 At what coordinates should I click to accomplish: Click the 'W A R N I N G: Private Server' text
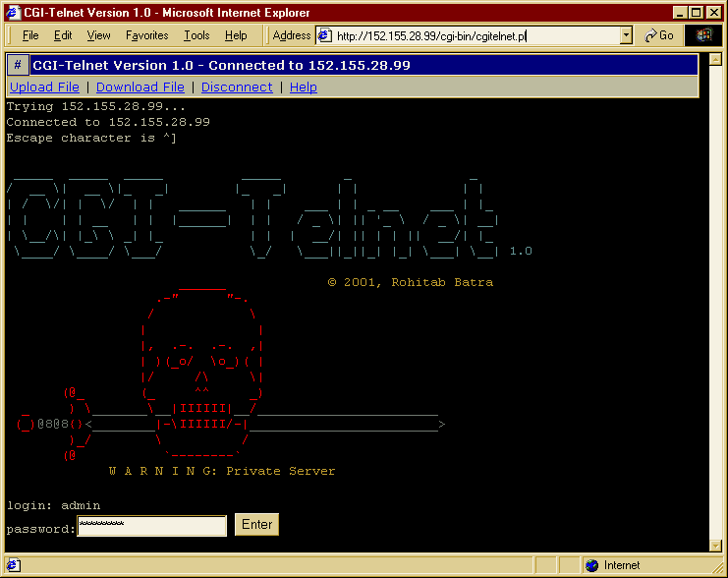tap(222, 471)
